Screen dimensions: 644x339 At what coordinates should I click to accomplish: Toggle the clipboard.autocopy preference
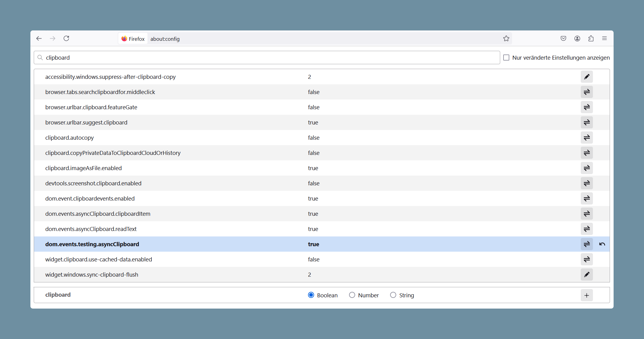[x=587, y=138]
